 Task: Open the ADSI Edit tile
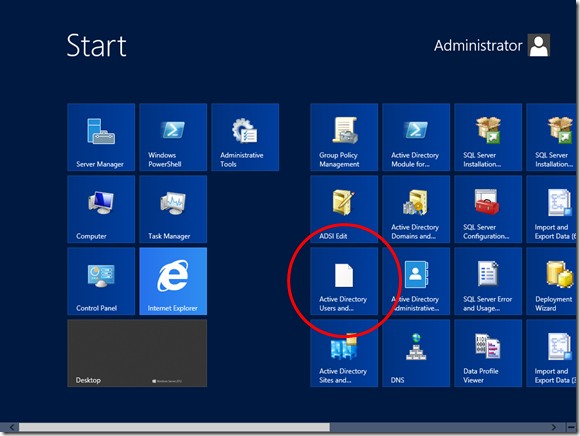click(x=344, y=209)
